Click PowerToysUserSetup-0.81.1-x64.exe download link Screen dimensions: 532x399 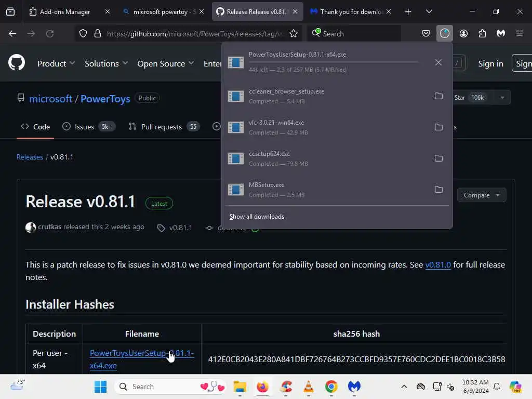click(x=142, y=360)
